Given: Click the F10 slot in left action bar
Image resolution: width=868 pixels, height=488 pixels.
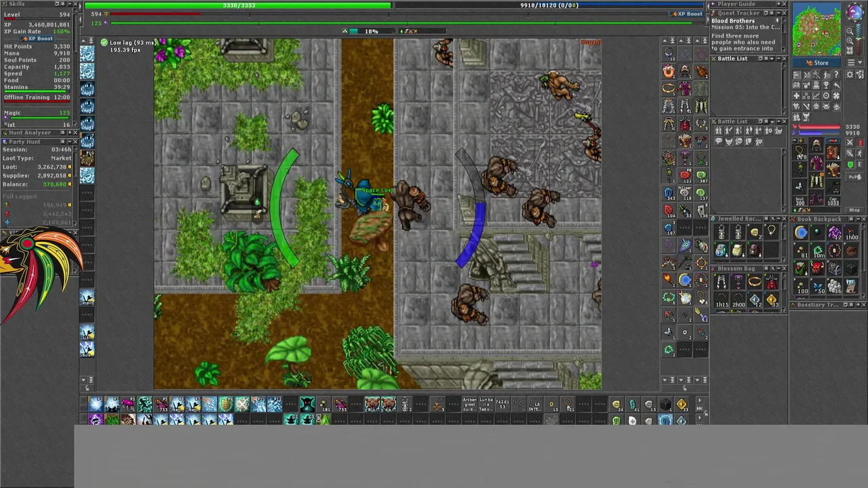Looking at the screenshot, I should 87,158.
